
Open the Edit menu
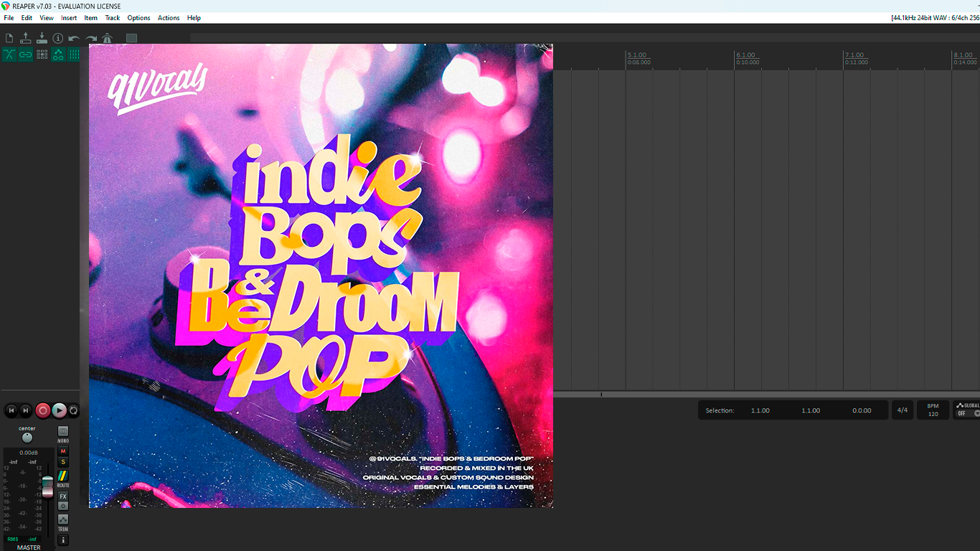[x=27, y=18]
